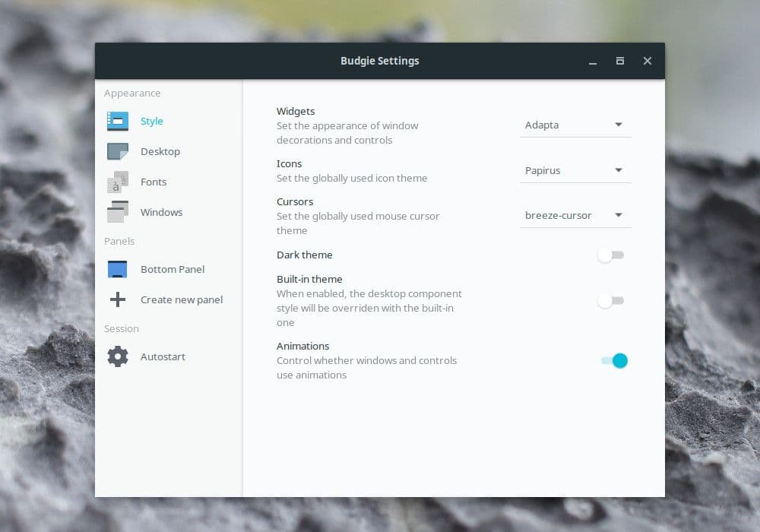Click the Autostart gear icon
760x532 pixels.
click(118, 356)
